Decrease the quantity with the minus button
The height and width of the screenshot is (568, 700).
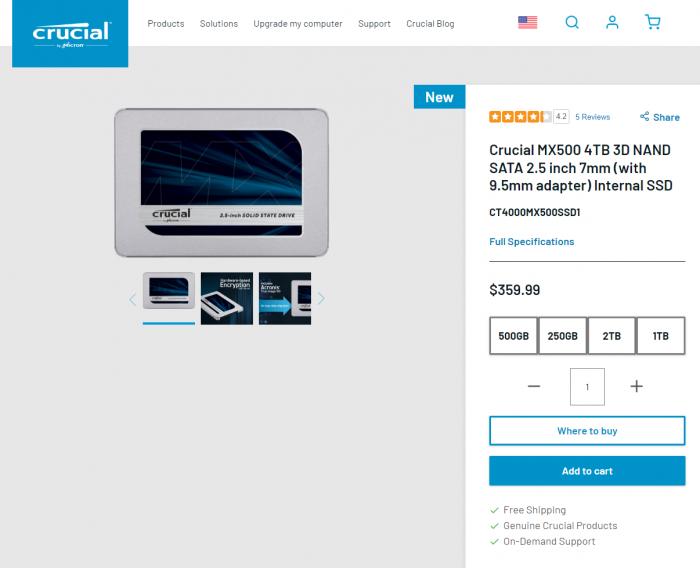(534, 386)
